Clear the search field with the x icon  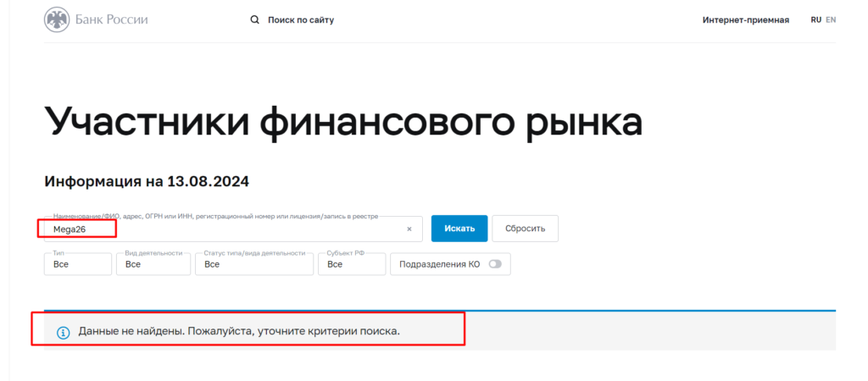(409, 229)
